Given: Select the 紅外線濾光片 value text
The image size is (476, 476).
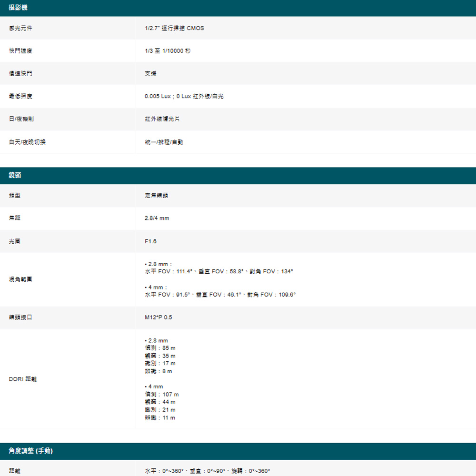Looking at the screenshot, I should [x=162, y=119].
